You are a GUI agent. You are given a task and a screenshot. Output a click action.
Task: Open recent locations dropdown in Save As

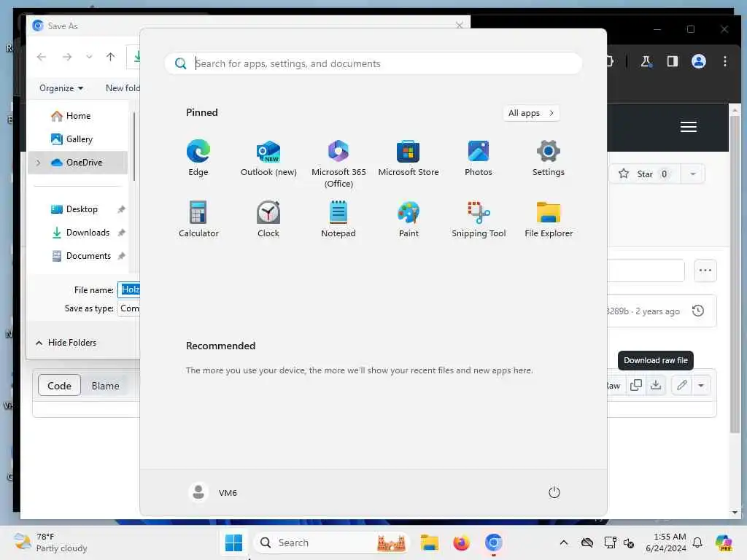click(x=89, y=57)
